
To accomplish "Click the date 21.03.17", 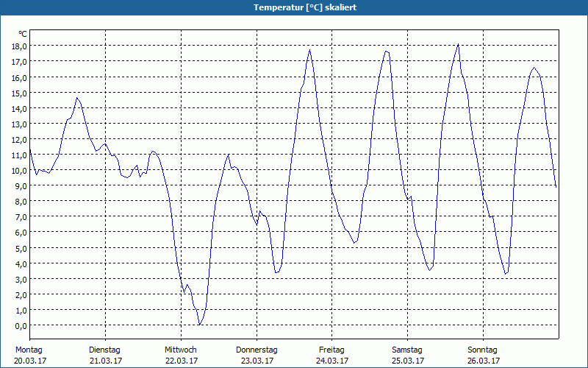I will [x=106, y=361].
